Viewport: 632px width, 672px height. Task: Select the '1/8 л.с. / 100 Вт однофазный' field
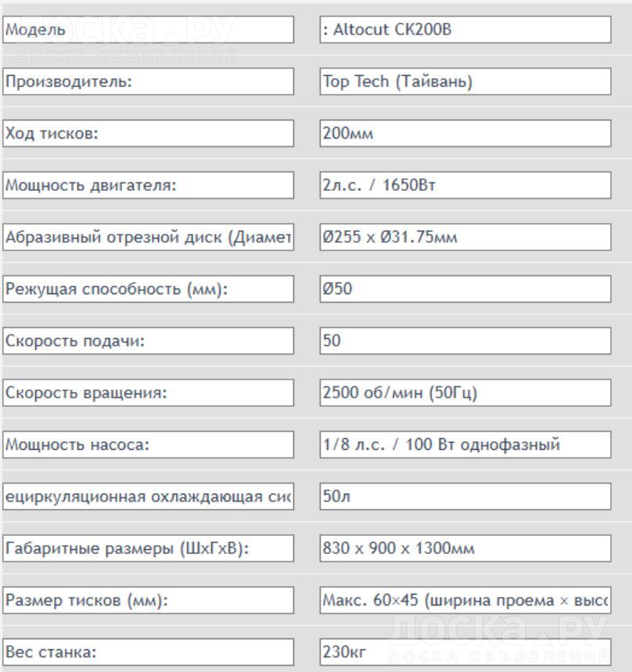465,445
